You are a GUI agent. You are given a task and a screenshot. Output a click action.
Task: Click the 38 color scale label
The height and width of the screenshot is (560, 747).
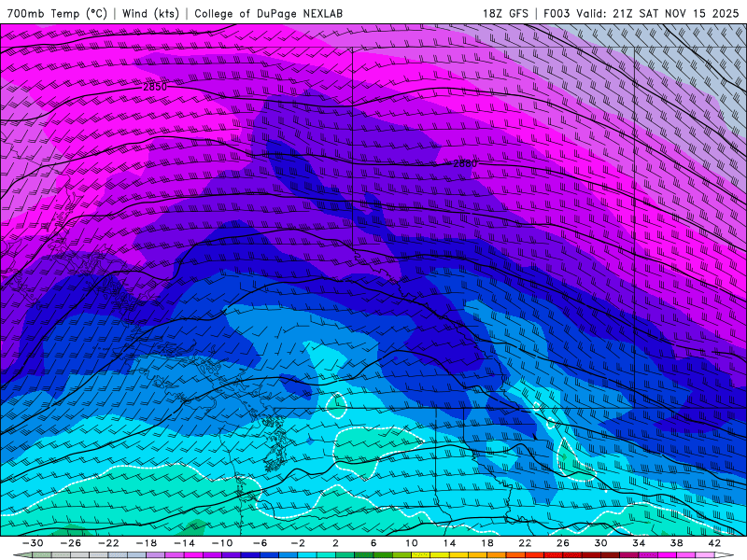pyautogui.click(x=676, y=543)
